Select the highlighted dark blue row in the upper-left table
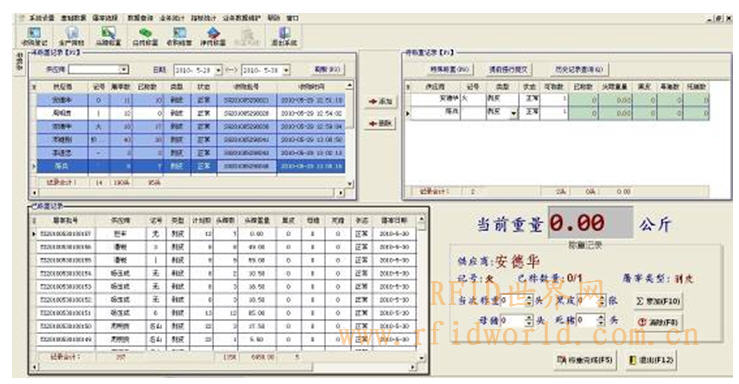Image resolution: width=739 pixels, height=384 pixels. (x=191, y=166)
